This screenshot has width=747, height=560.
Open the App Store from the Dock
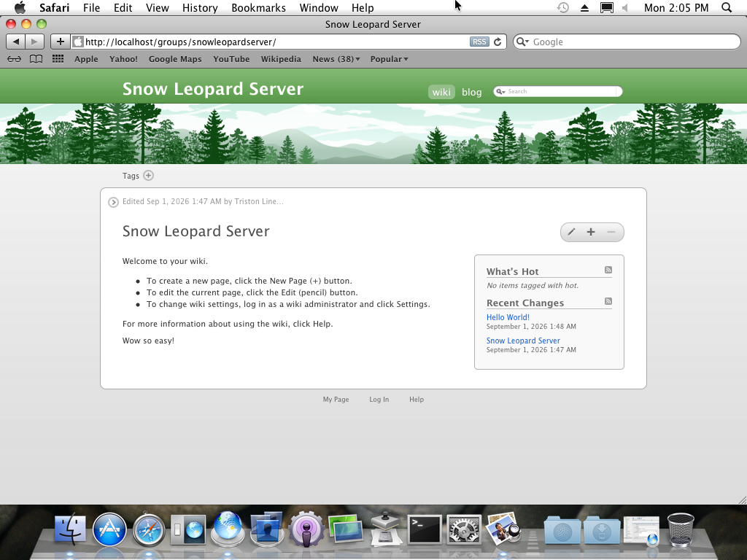pyautogui.click(x=109, y=529)
